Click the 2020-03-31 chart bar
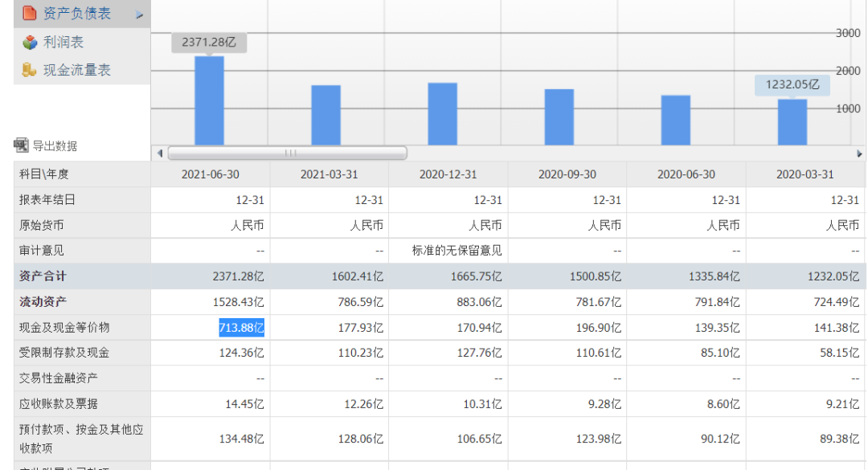The image size is (868, 470). coord(792,122)
